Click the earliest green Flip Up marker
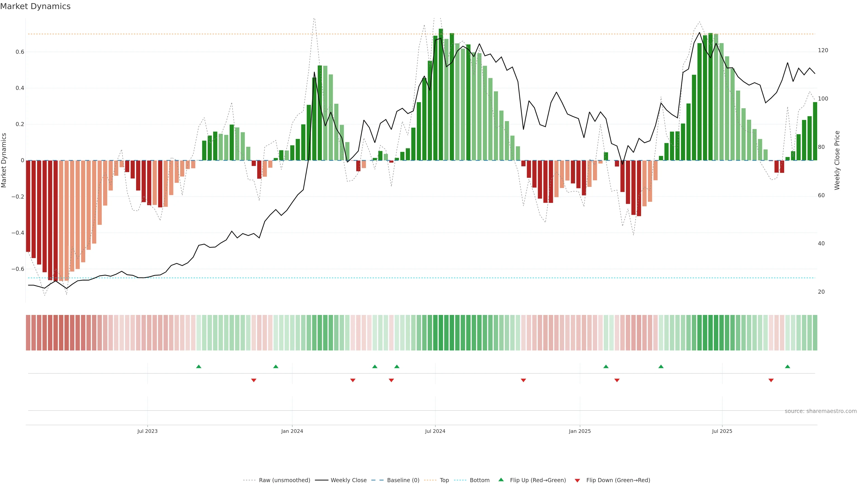 click(x=198, y=366)
